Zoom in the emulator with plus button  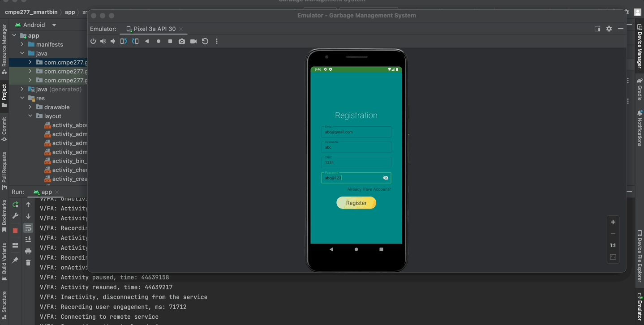[613, 222]
